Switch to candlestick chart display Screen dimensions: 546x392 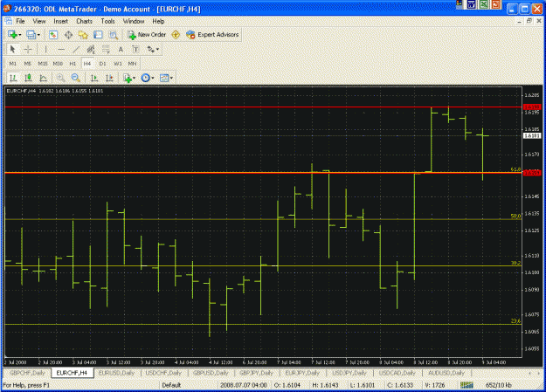[28, 78]
